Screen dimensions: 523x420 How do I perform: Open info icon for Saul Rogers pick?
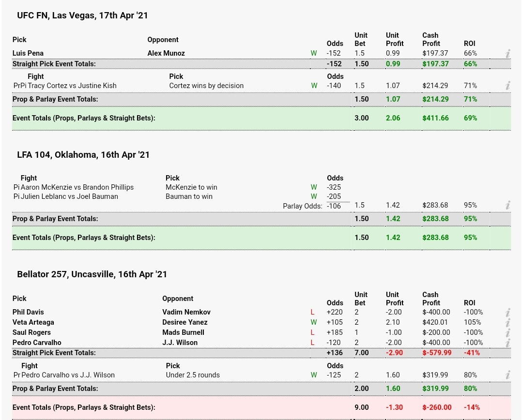(508, 332)
